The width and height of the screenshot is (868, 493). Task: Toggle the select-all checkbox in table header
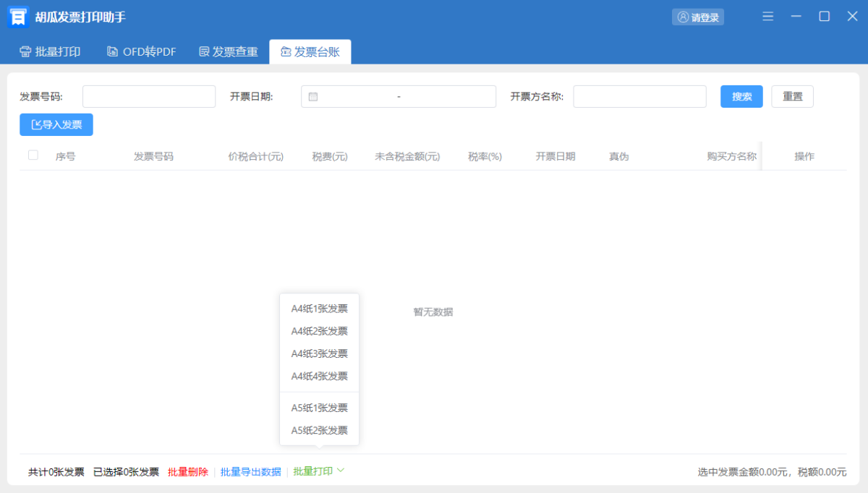(x=33, y=155)
